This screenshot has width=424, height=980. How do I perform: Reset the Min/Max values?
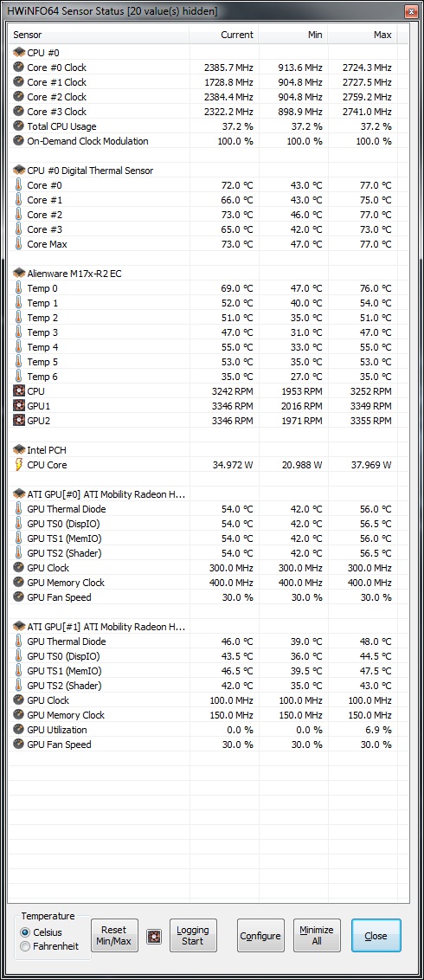(x=114, y=936)
